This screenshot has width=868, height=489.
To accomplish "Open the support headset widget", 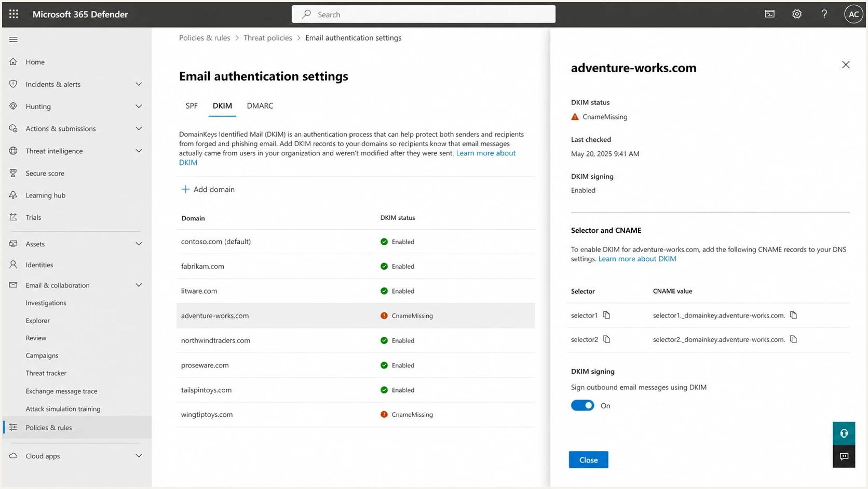I will point(844,433).
